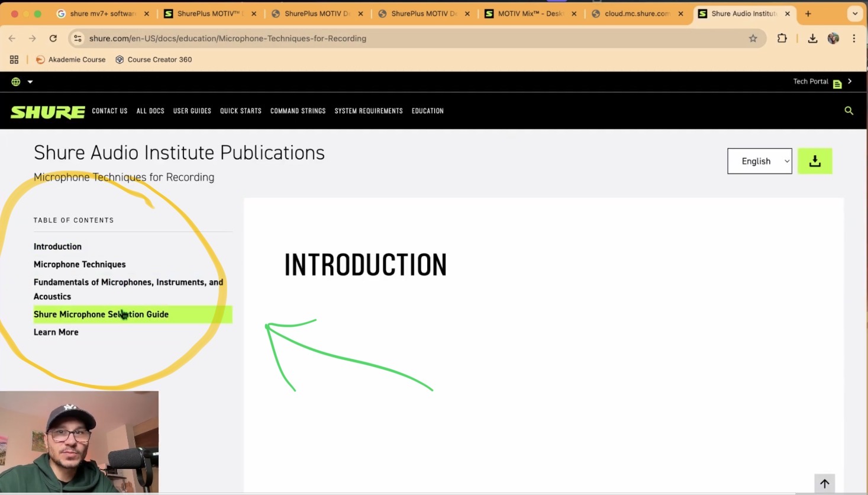Bookmark page with the star icon

click(753, 38)
